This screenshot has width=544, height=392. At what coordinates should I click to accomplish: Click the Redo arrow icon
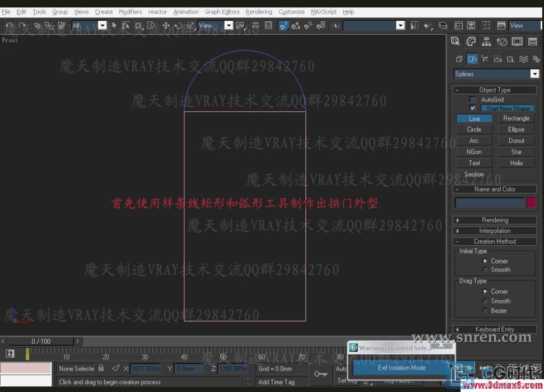click(22, 26)
